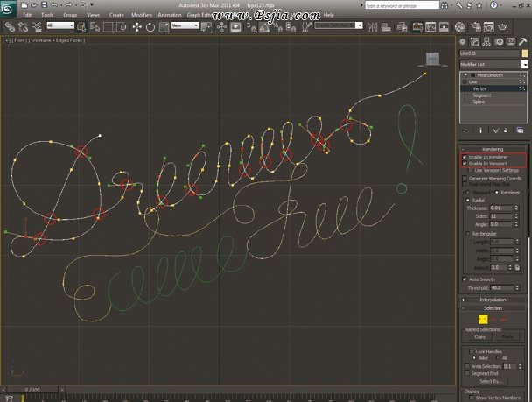Open the 3ds Max application button

(x=8, y=8)
